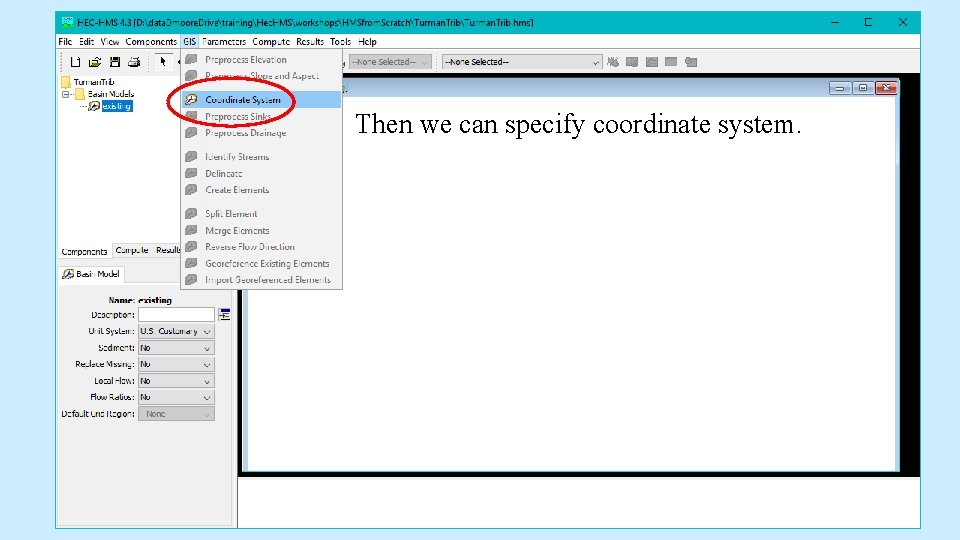Open the Default Unit Region dropdown
The height and width of the screenshot is (540, 960).
tap(176, 414)
